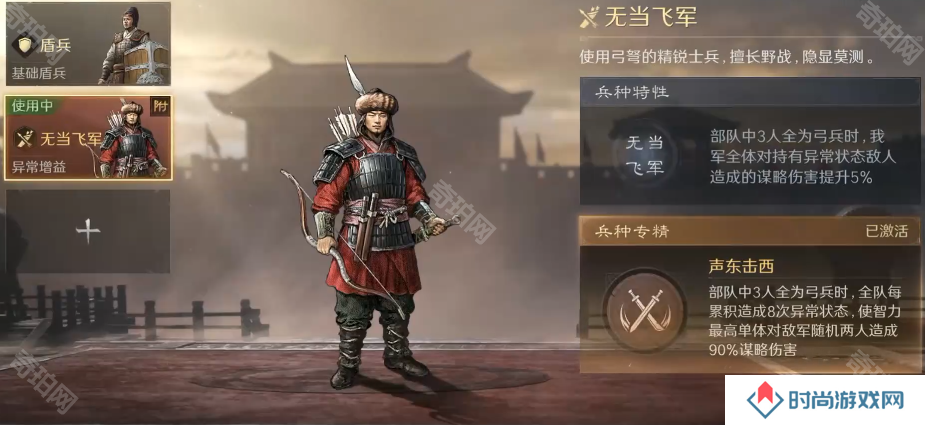Tap the 异常增益 label on the card

click(39, 168)
